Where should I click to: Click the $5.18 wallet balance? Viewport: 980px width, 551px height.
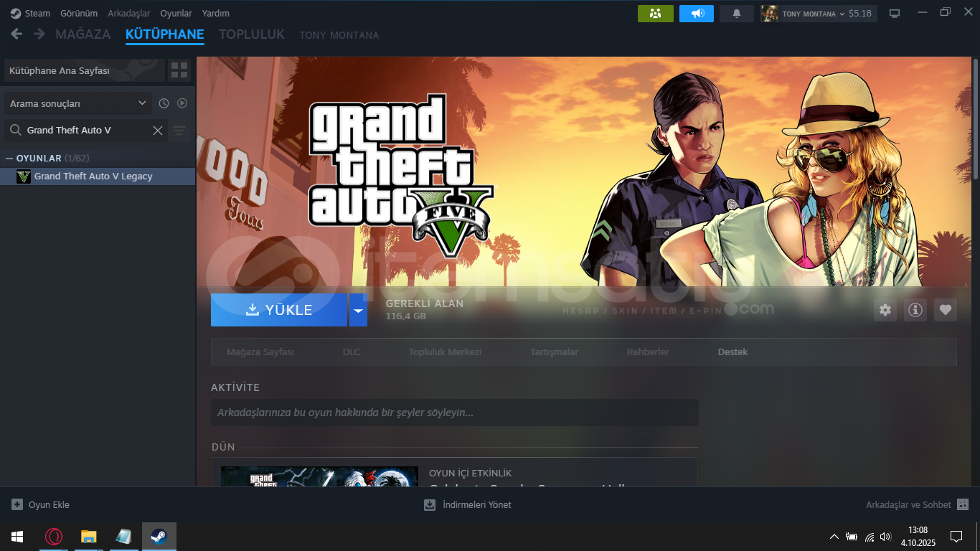[859, 14]
